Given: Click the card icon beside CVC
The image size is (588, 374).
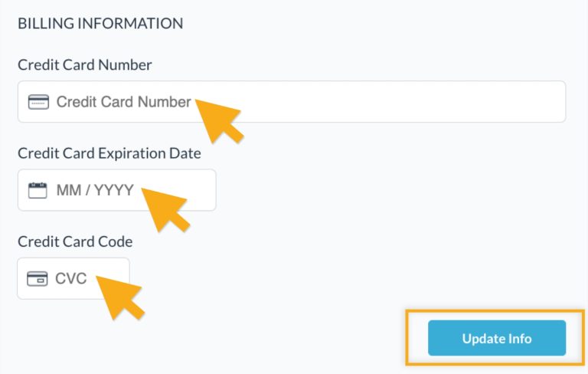Looking at the screenshot, I should [37, 278].
